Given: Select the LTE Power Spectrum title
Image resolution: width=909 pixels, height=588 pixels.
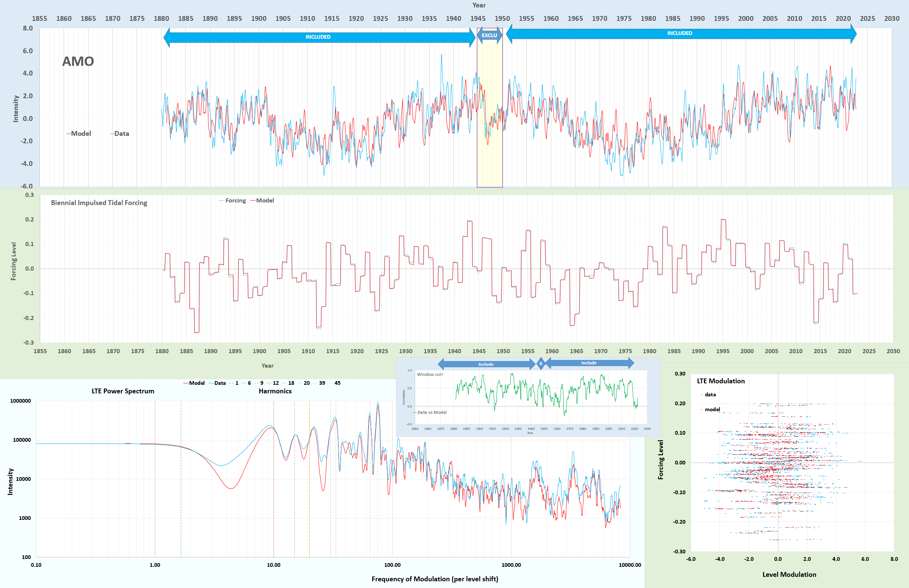Looking at the screenshot, I should pyautogui.click(x=123, y=391).
